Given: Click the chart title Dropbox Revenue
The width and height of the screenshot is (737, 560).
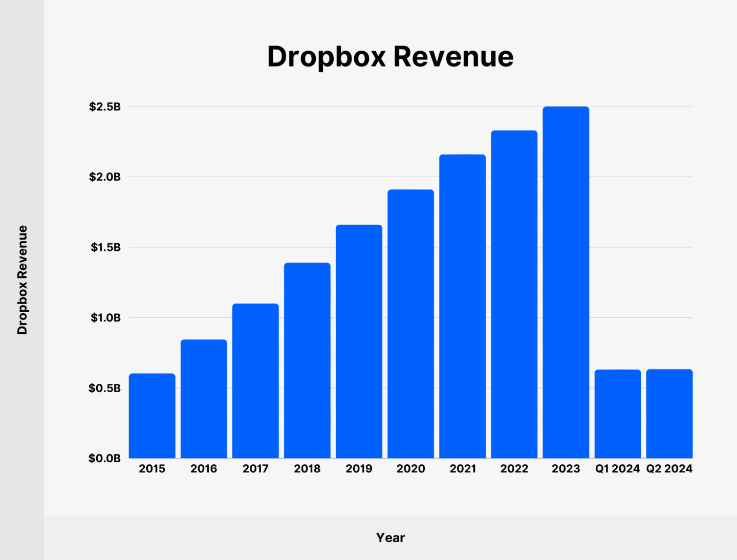Looking at the screenshot, I should 390,56.
